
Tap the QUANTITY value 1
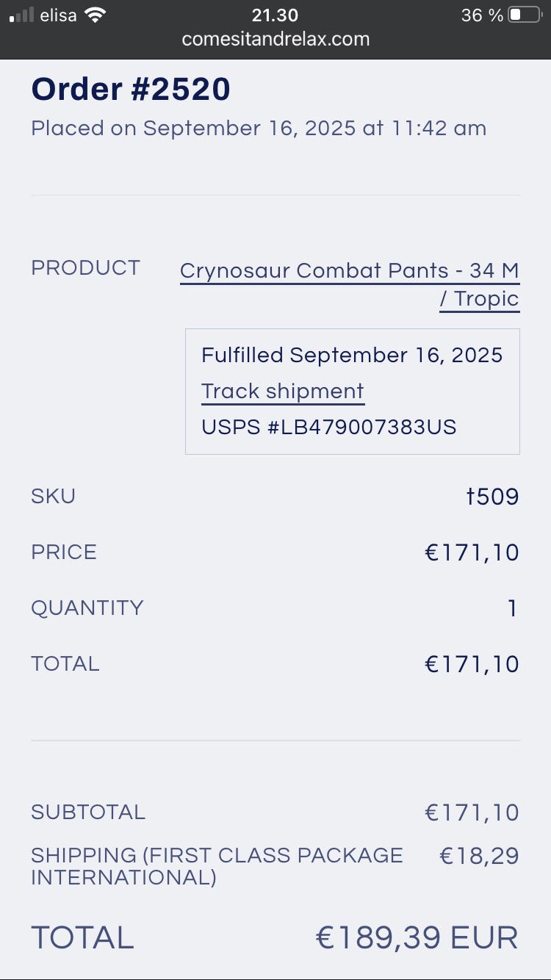(513, 608)
